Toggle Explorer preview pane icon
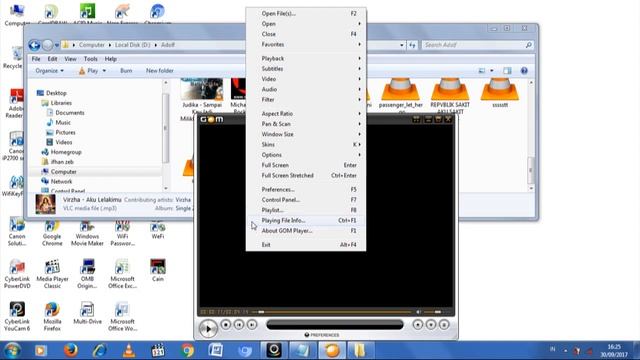Screen dimensions: 640x360 coord(507,71)
